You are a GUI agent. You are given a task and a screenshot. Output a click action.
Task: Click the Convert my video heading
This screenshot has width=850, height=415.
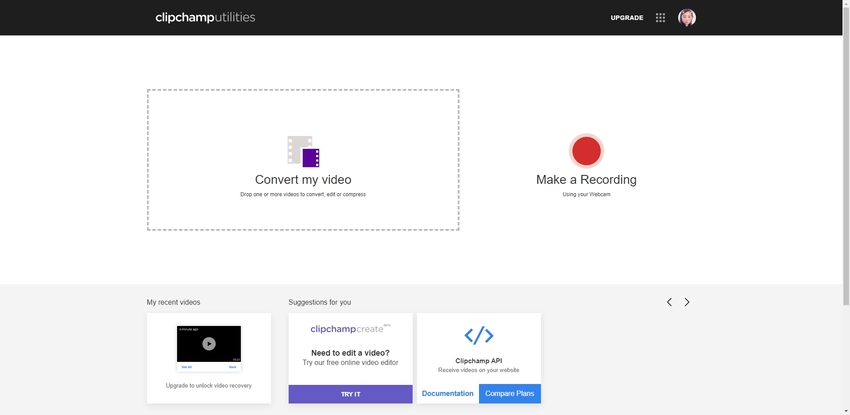click(x=303, y=179)
